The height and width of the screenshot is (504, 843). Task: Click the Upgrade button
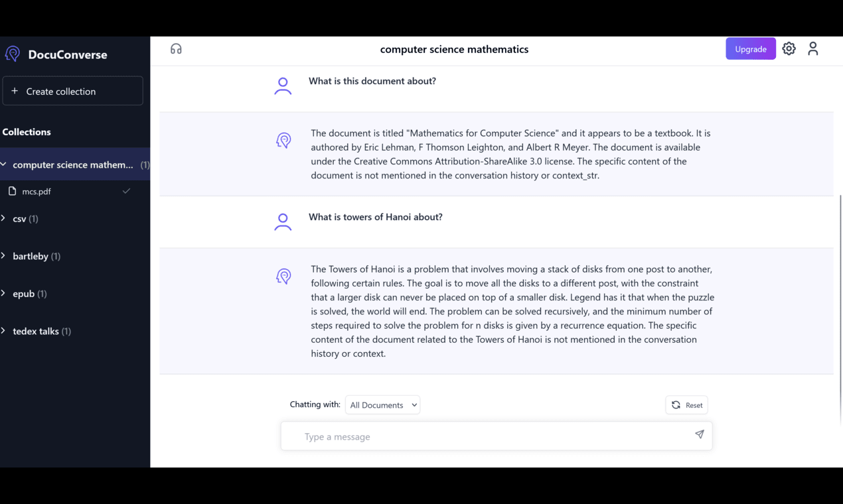pyautogui.click(x=751, y=48)
